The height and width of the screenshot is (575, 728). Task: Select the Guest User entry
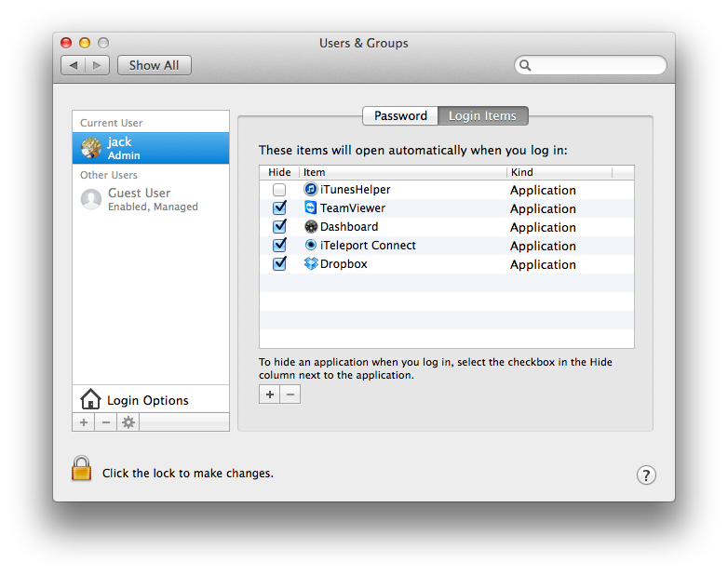151,199
